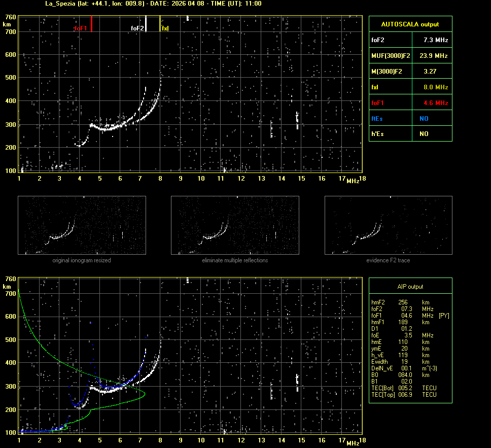Click the blue ftEs NO value
This screenshot has height=448, width=491.
tap(424, 118)
